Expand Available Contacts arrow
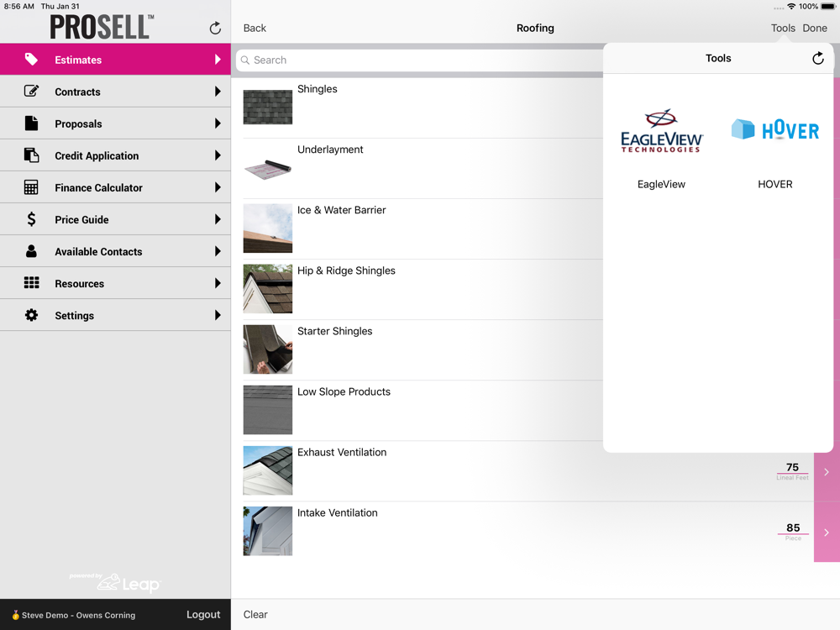 pos(218,251)
